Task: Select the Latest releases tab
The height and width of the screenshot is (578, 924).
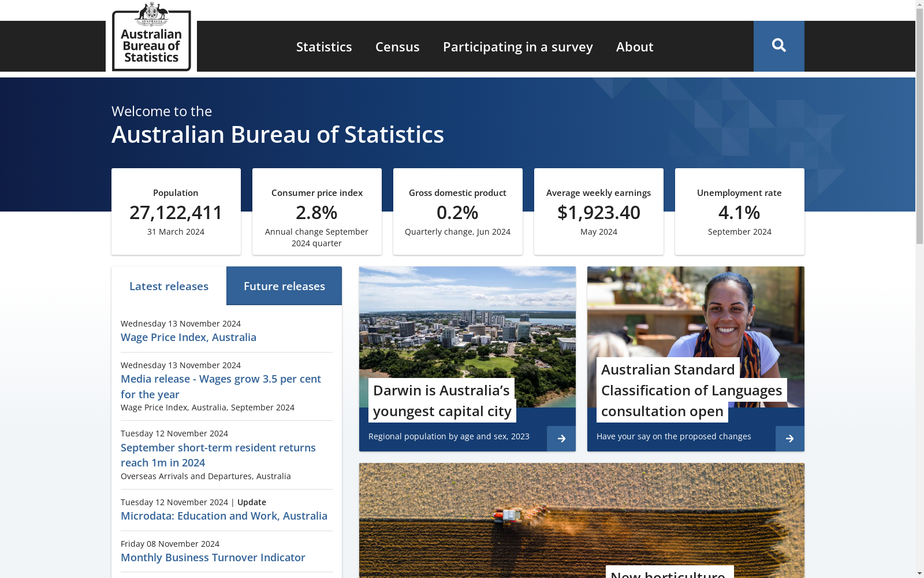Action: 169,286
